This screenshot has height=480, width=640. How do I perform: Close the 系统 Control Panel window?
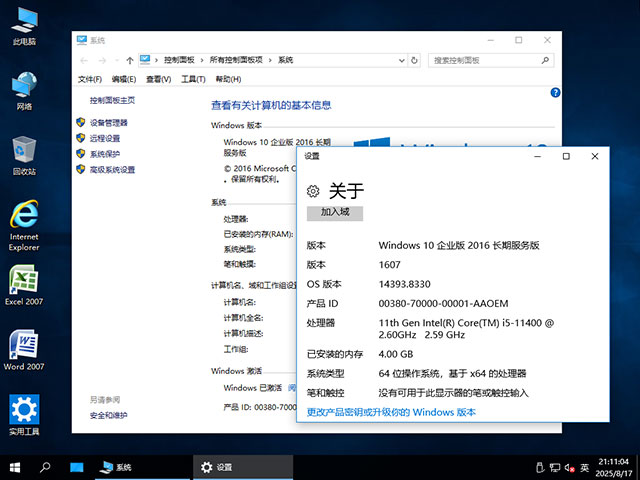coord(547,40)
